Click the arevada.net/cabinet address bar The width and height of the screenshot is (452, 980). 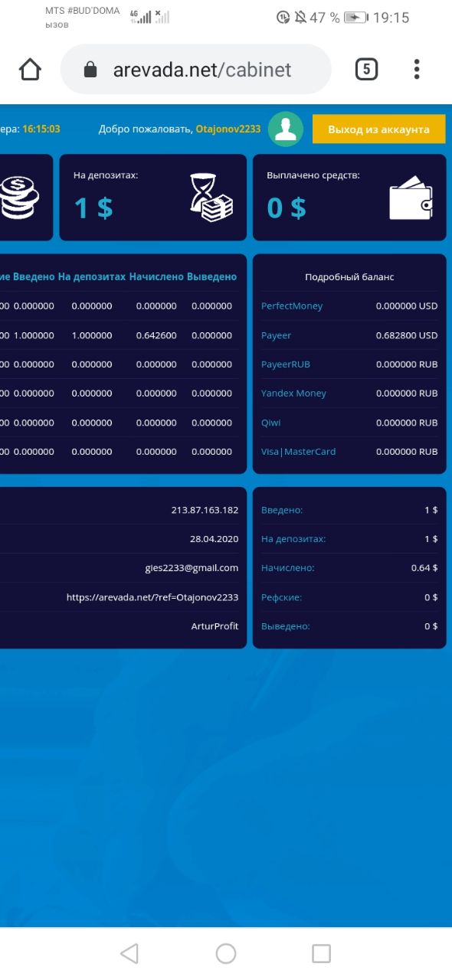(x=196, y=70)
